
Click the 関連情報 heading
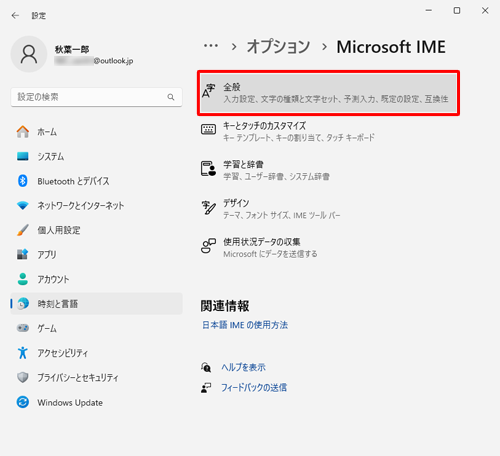pyautogui.click(x=225, y=306)
